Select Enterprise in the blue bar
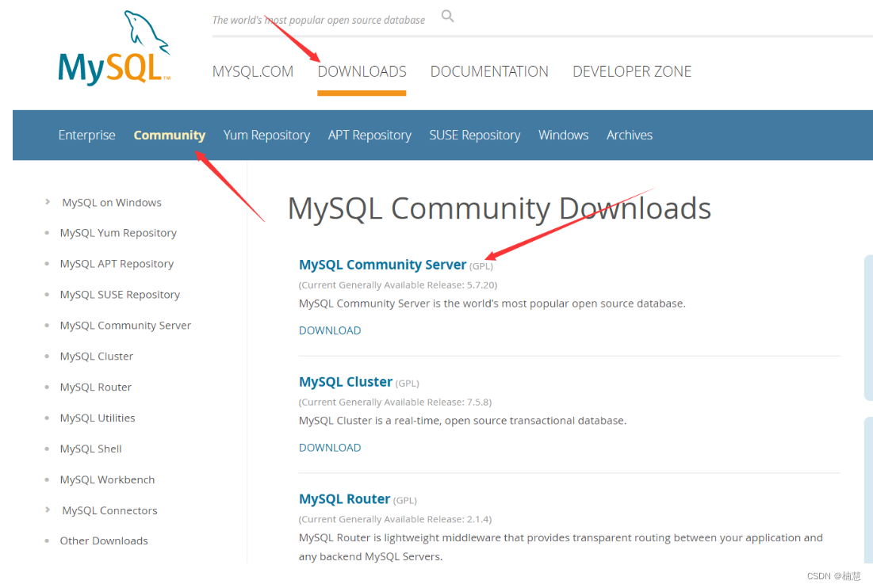The image size is (873, 588). click(87, 136)
